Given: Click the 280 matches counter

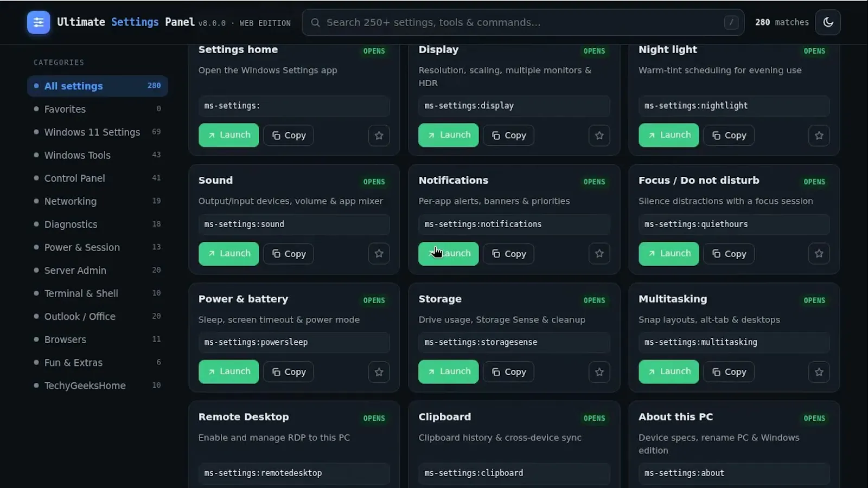Looking at the screenshot, I should [782, 22].
